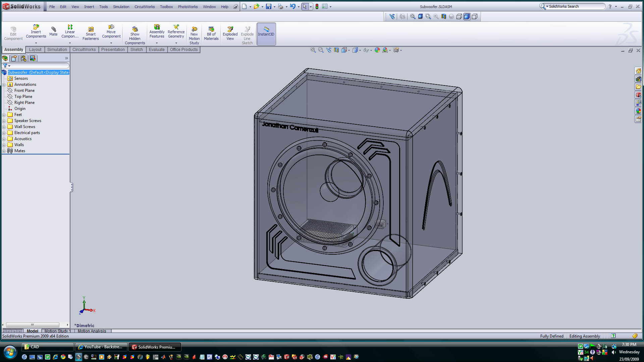Open the PropertyManager tab icon
644x362 pixels.
pyautogui.click(x=14, y=58)
